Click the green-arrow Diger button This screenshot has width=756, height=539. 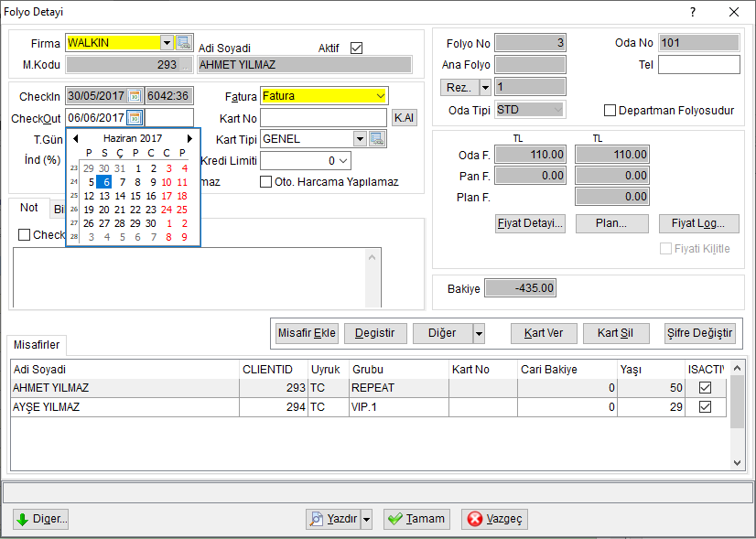click(x=41, y=519)
